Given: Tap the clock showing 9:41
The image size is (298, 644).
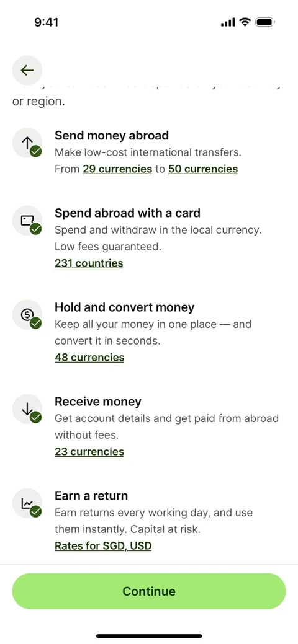Looking at the screenshot, I should (x=46, y=22).
